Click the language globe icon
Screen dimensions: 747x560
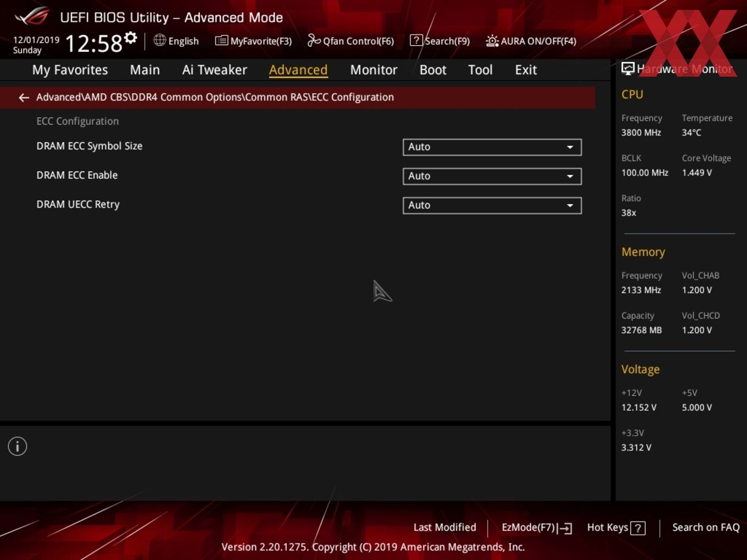159,40
